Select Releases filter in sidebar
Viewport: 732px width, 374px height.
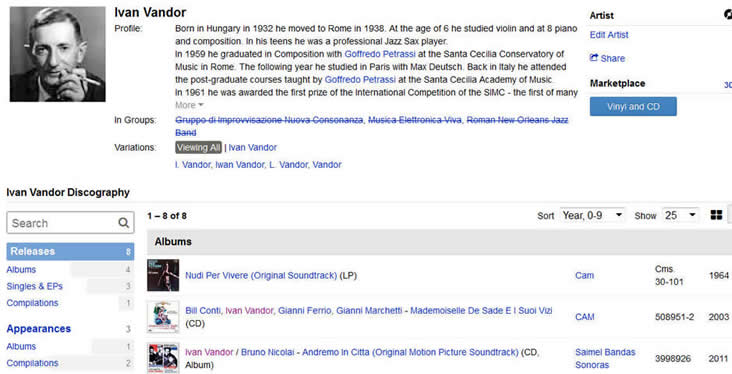tap(70, 251)
